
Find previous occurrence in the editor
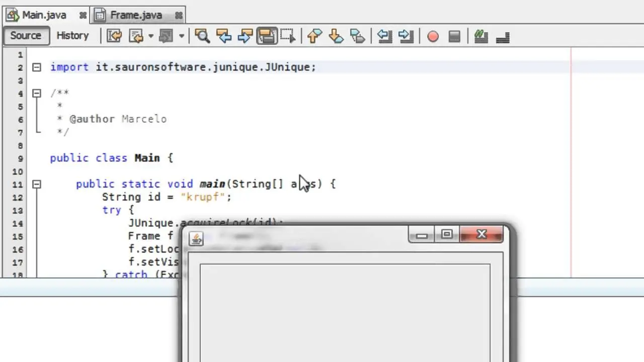tap(223, 36)
